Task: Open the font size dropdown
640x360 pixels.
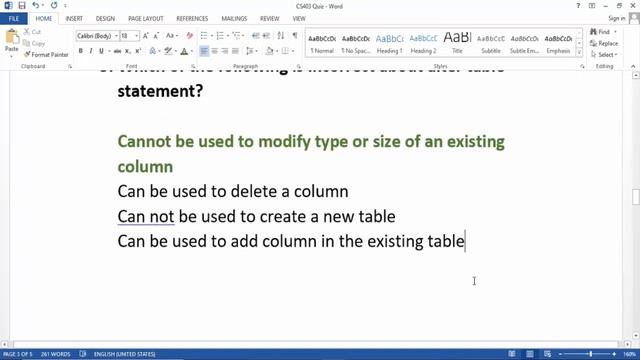Action: 136,36
